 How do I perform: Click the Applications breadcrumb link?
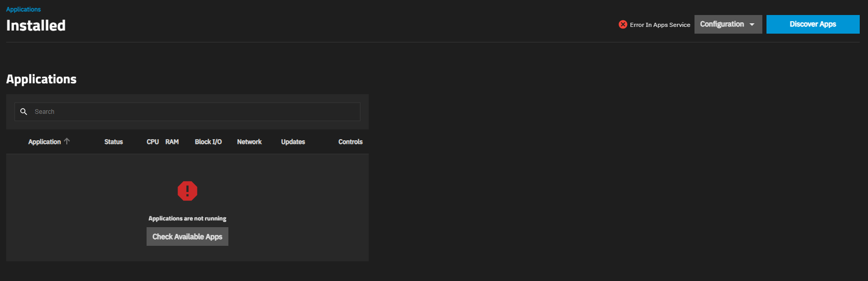coord(23,9)
